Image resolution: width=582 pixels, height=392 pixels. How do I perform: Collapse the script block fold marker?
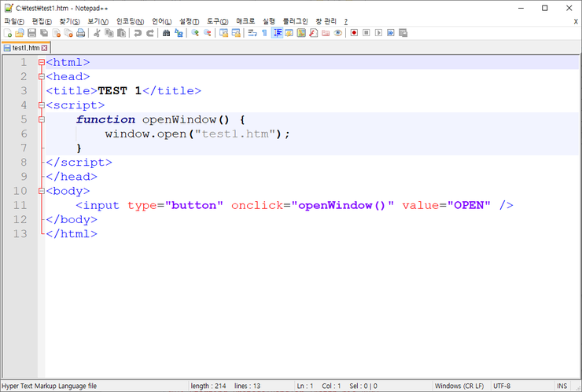pyautogui.click(x=42, y=105)
